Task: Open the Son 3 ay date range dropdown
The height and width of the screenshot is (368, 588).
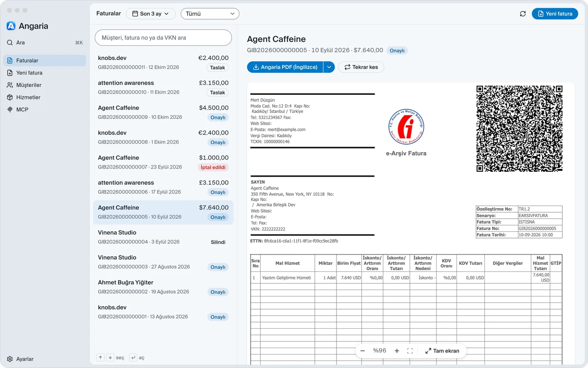Action: pos(151,13)
